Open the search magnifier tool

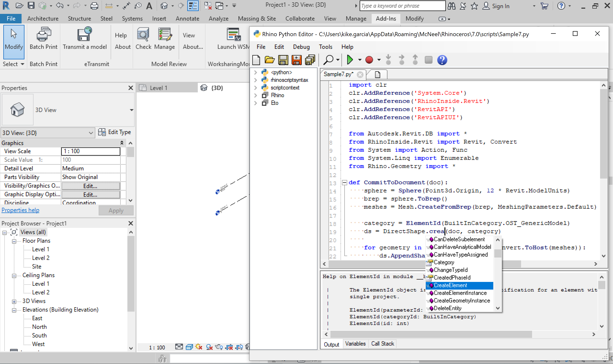(x=328, y=60)
